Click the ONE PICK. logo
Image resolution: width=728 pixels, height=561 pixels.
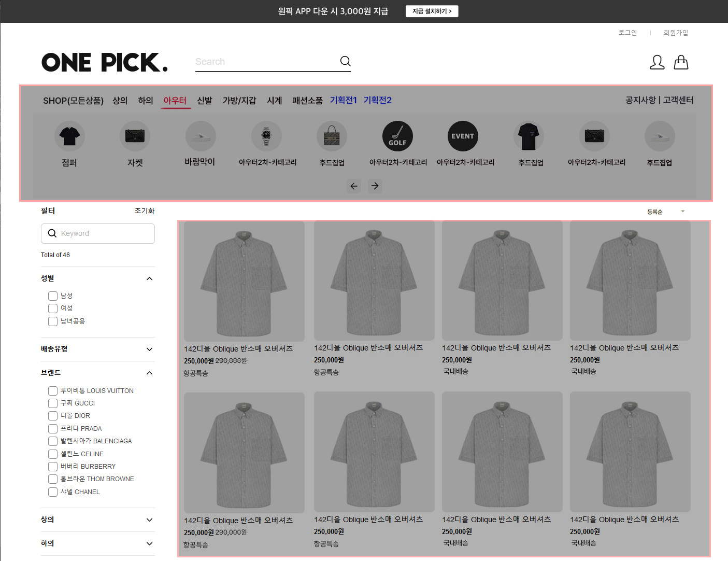point(105,62)
